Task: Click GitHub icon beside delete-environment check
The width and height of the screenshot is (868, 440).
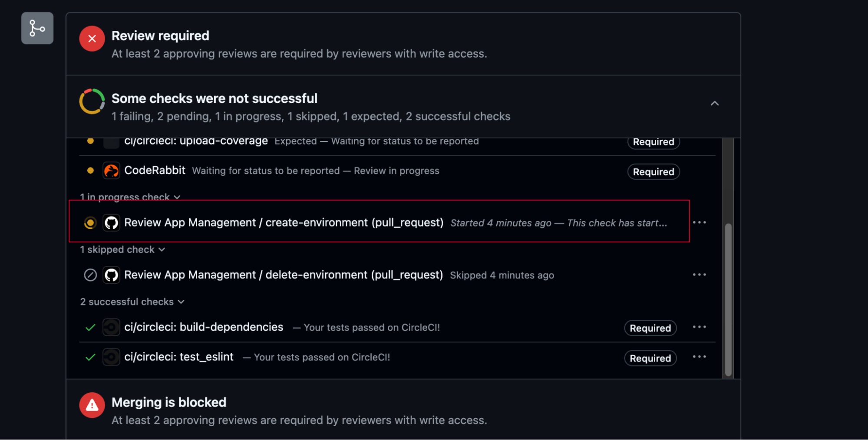Action: 111,275
